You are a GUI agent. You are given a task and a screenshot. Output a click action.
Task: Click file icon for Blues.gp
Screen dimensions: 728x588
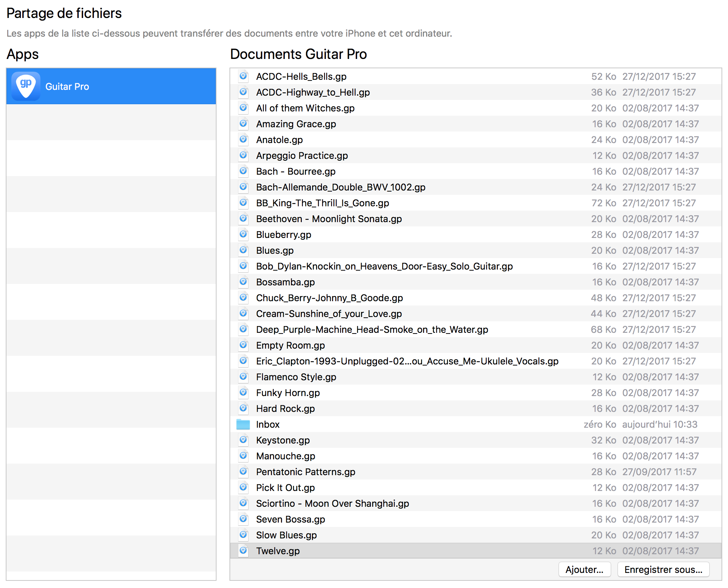pos(244,251)
